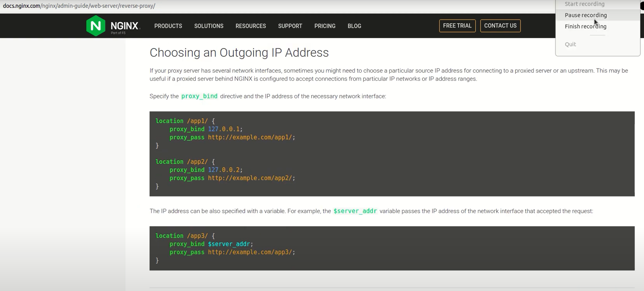Click 'location /app2/ {' code line

click(185, 162)
